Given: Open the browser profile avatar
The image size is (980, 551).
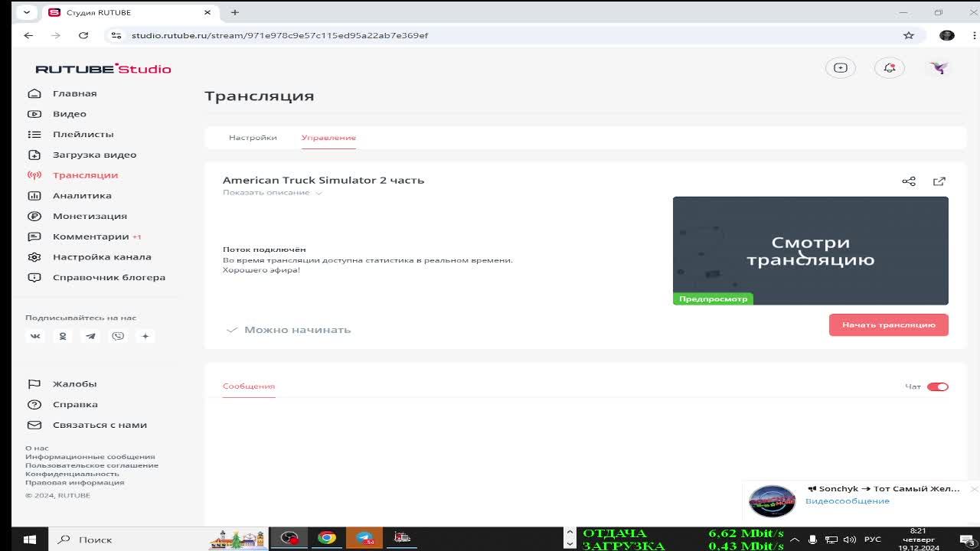Looking at the screenshot, I should coord(947,35).
